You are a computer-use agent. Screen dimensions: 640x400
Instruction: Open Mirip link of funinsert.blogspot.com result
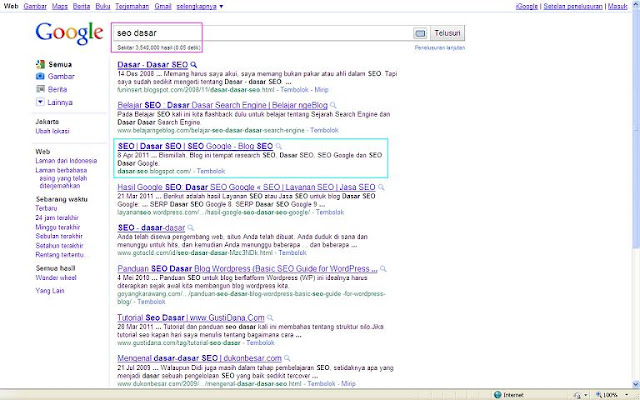coord(322,90)
